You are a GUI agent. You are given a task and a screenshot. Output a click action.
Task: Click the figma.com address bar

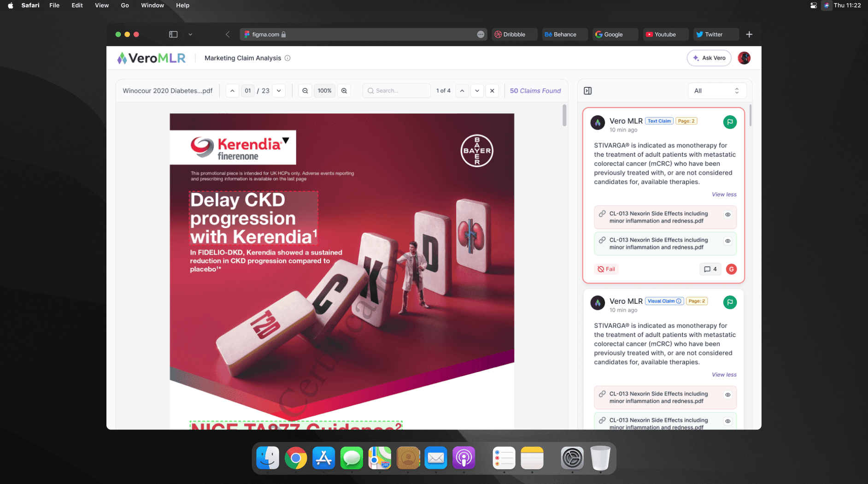[363, 35]
